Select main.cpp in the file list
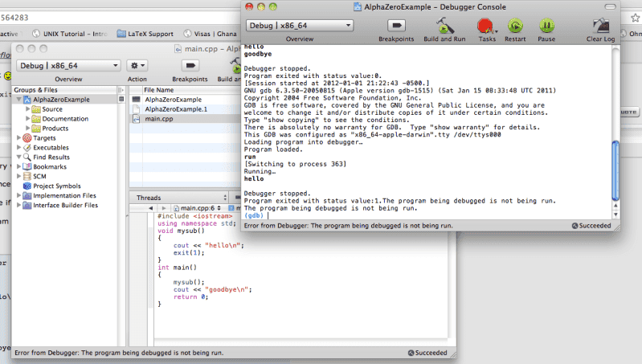Image resolution: width=642 pixels, height=364 pixels. click(x=161, y=119)
